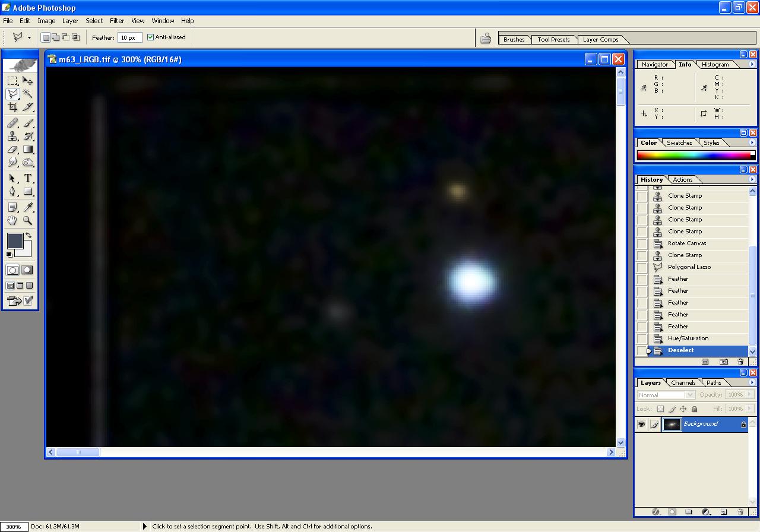Select the Crop tool

(x=12, y=107)
